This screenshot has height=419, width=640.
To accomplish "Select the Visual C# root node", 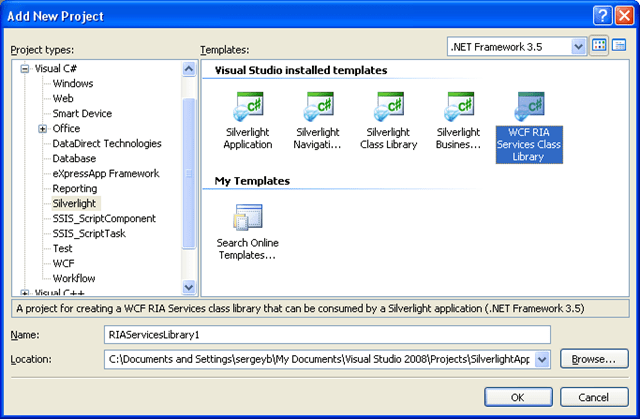I will point(56,69).
